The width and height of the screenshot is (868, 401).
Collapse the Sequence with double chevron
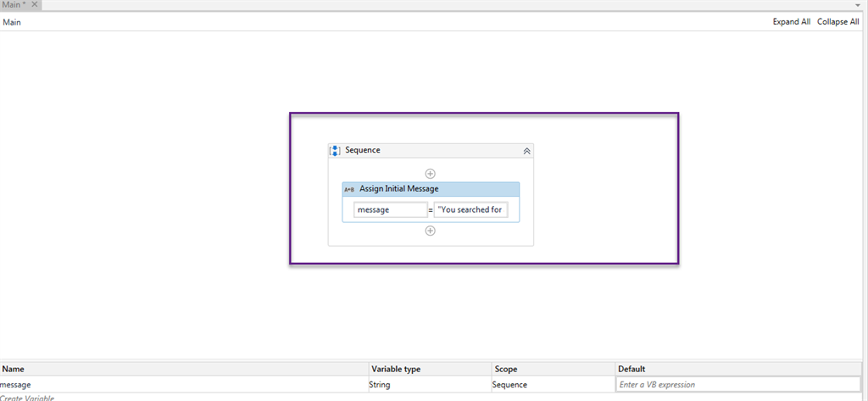click(x=527, y=151)
